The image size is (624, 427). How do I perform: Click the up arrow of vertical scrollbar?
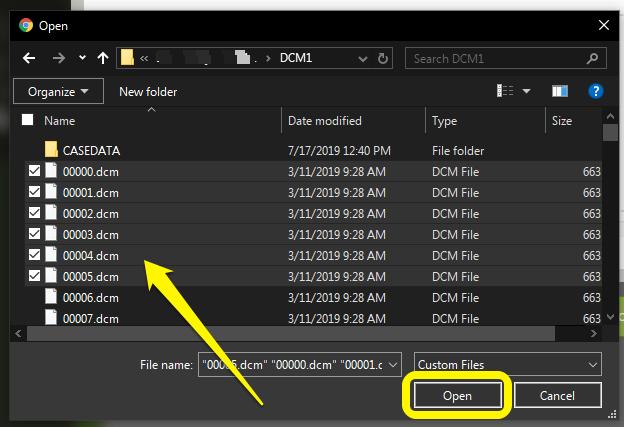(610, 116)
